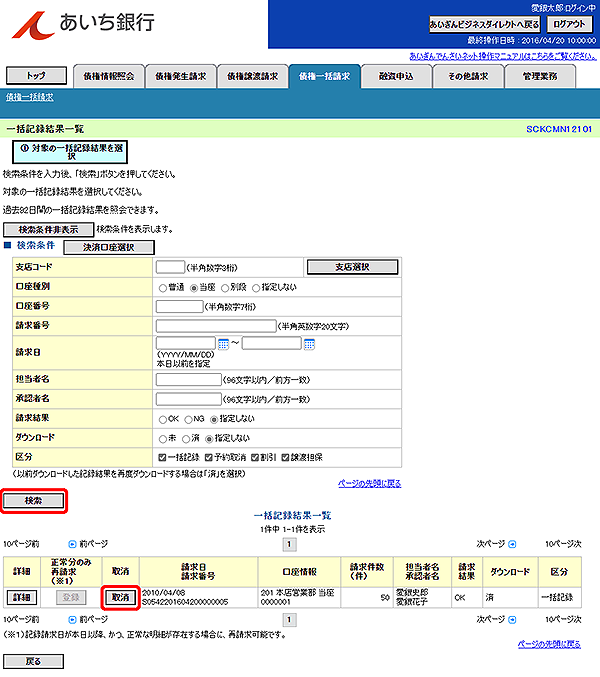600x677 pixels.
Task: Open the 債権情報照会 tab
Action: point(109,76)
